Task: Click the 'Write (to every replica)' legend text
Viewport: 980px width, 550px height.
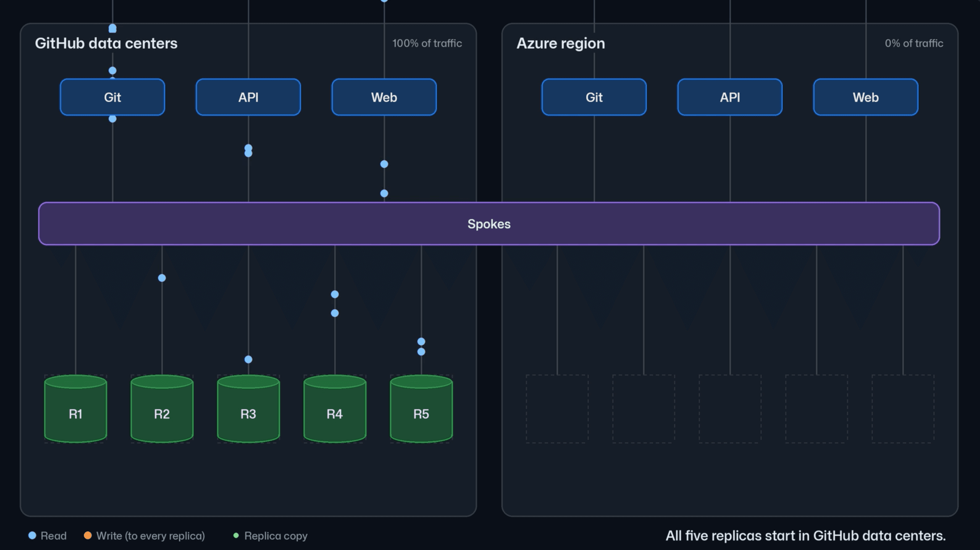Action: point(151,536)
